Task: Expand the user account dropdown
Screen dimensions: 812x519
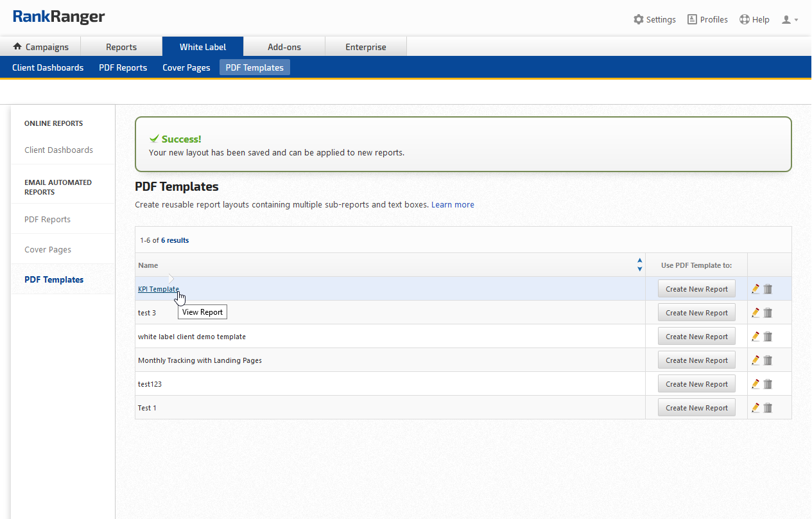Action: 790,20
